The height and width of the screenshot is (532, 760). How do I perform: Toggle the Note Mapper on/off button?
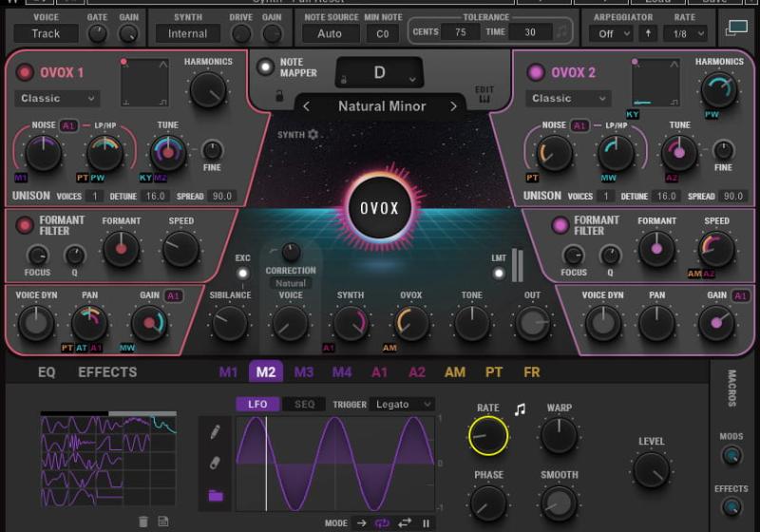pyautogui.click(x=265, y=66)
